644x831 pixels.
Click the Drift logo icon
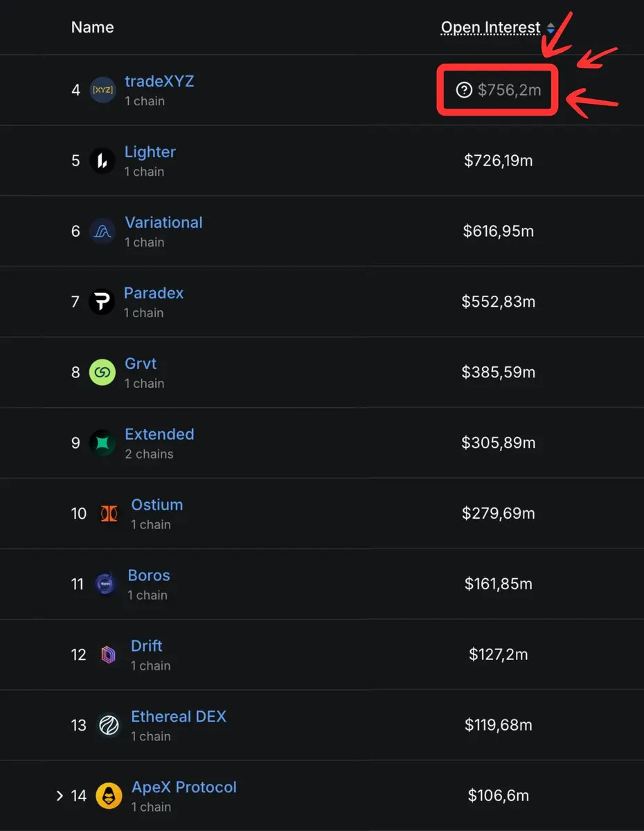click(x=109, y=655)
